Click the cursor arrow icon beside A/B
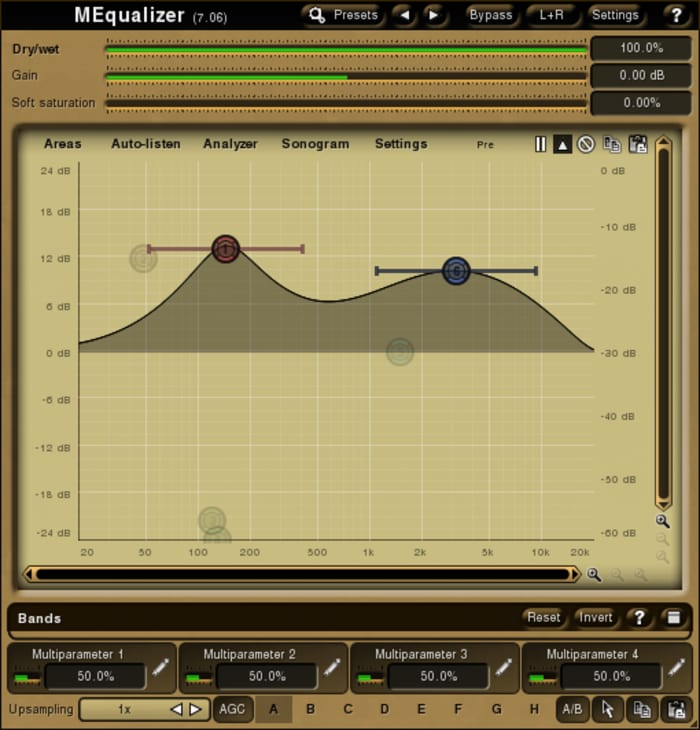This screenshot has height=730, width=700. tap(607, 709)
